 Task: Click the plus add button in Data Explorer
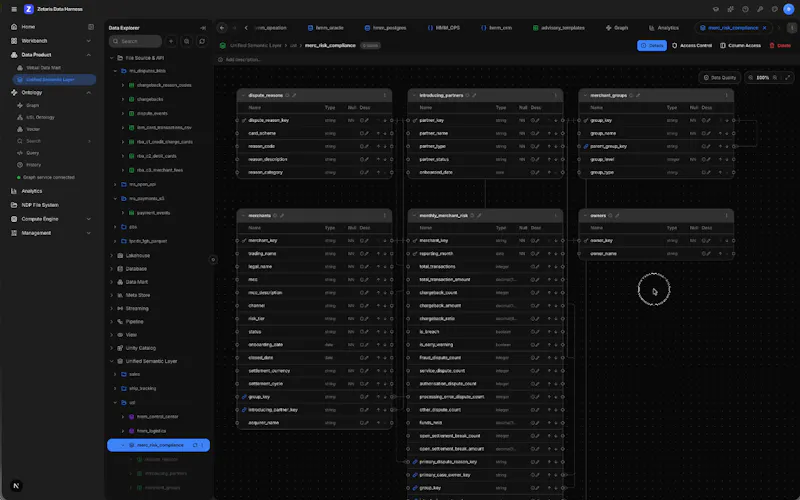[x=171, y=41]
